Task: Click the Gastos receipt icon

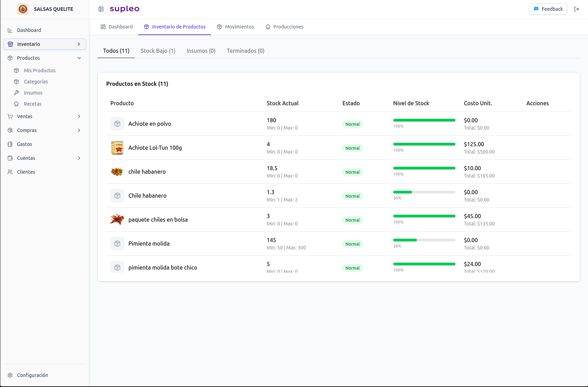Action: (x=10, y=144)
